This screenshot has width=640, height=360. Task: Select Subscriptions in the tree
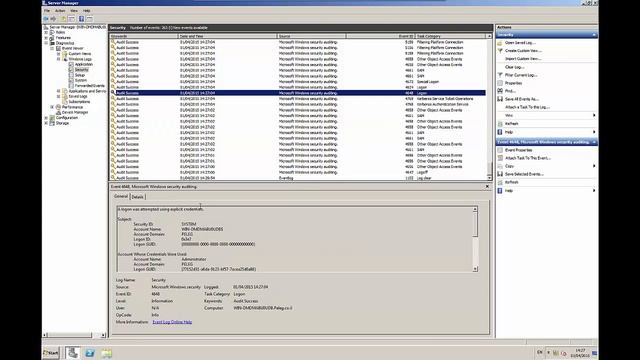[x=79, y=102]
